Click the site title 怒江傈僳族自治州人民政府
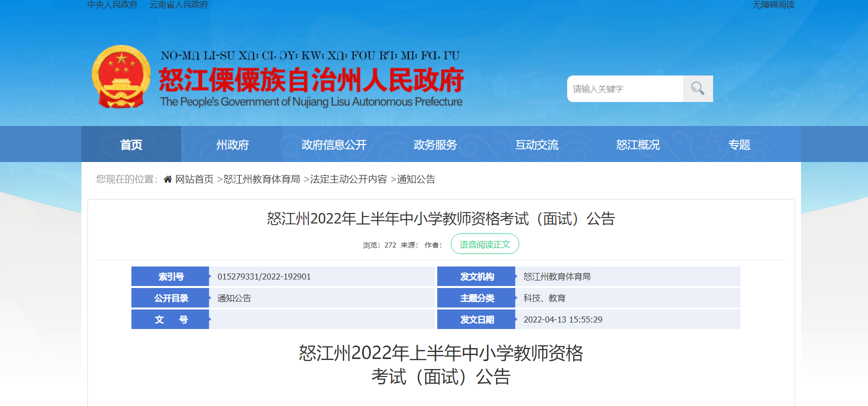The width and height of the screenshot is (868, 406). [x=311, y=80]
